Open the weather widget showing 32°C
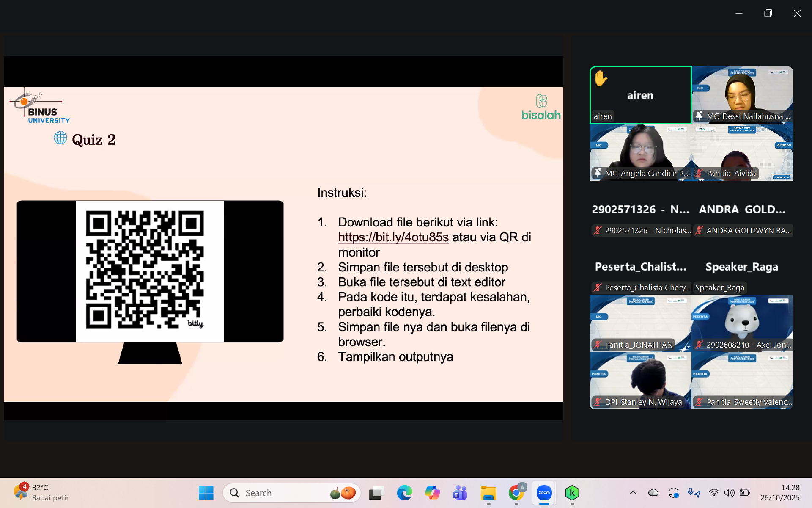 coord(41,493)
